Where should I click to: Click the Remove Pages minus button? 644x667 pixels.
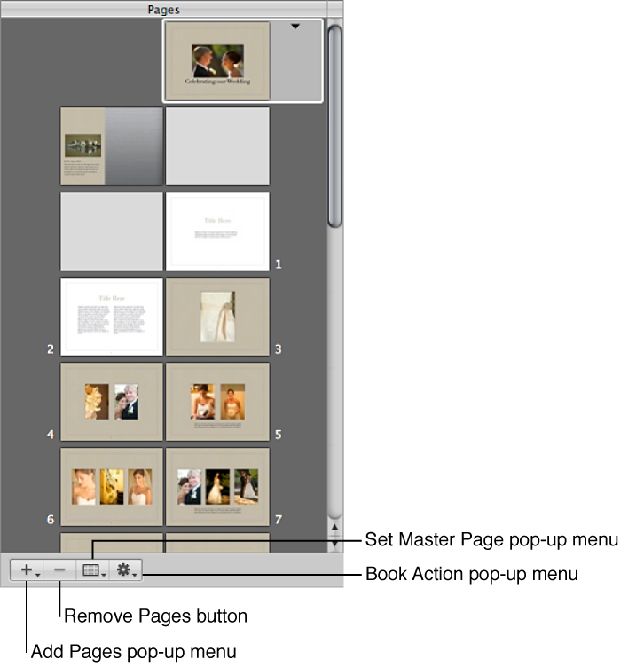pyautogui.click(x=59, y=570)
